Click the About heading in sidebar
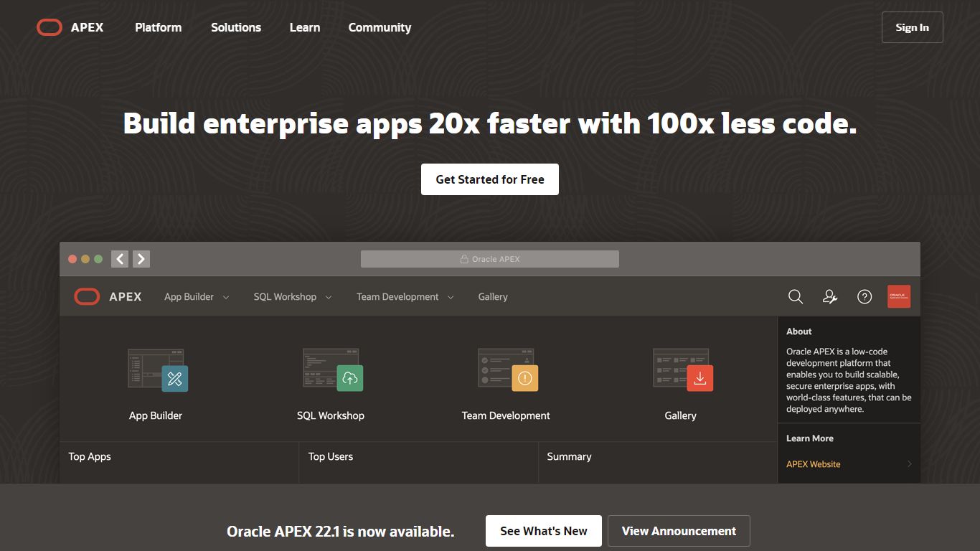Image resolution: width=980 pixels, height=551 pixels. [799, 331]
